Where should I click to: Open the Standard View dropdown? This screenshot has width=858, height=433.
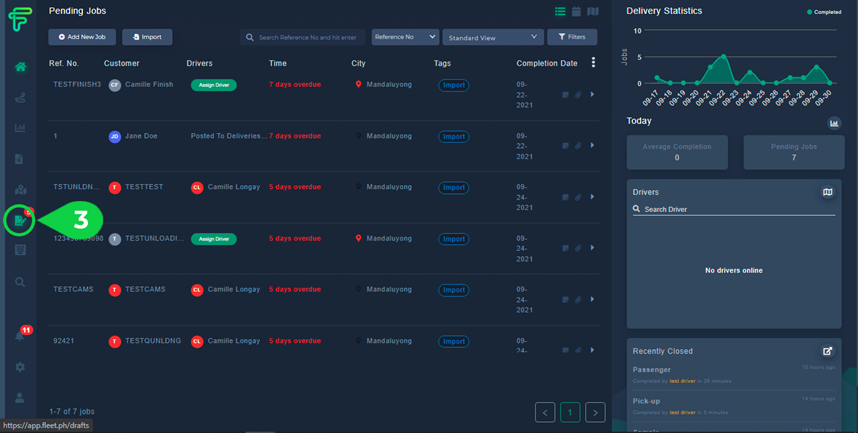coord(492,37)
